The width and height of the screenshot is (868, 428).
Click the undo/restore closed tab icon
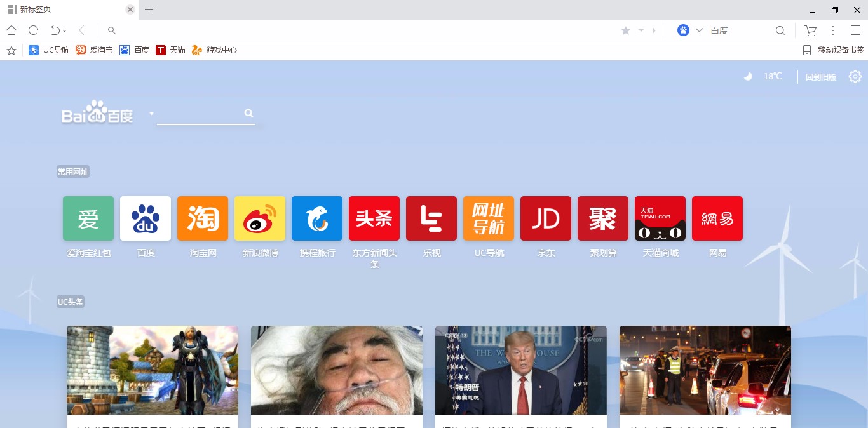(x=55, y=30)
